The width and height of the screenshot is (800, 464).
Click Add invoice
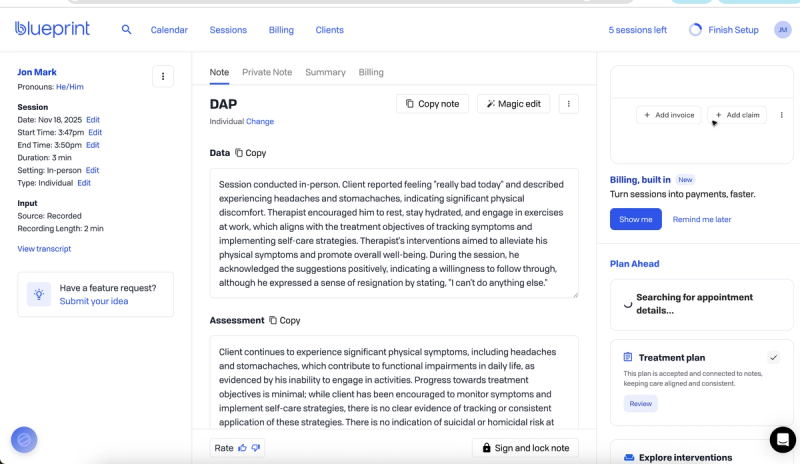669,115
